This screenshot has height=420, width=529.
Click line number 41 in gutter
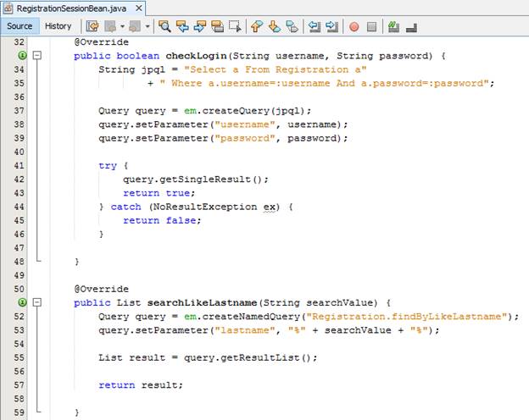click(19, 165)
